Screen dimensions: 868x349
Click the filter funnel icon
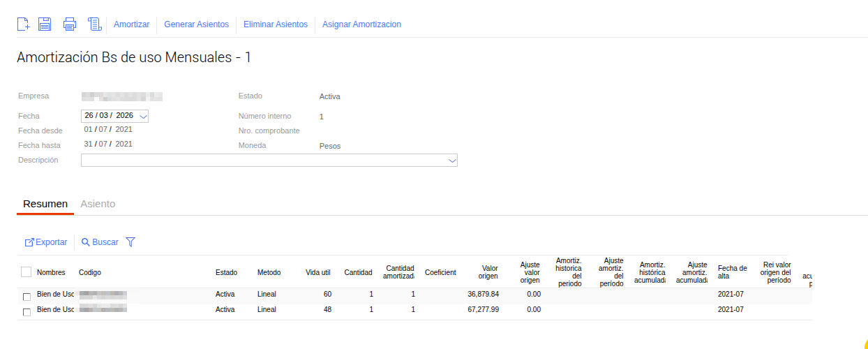coord(130,242)
